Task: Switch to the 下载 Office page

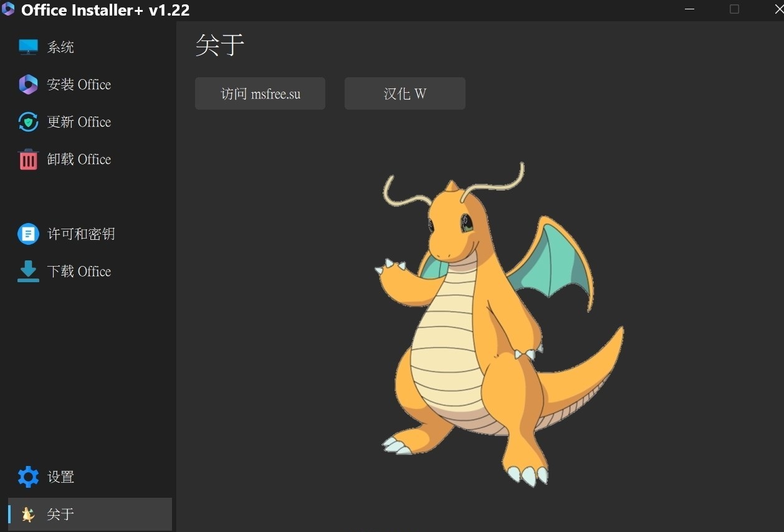Action: pos(79,272)
